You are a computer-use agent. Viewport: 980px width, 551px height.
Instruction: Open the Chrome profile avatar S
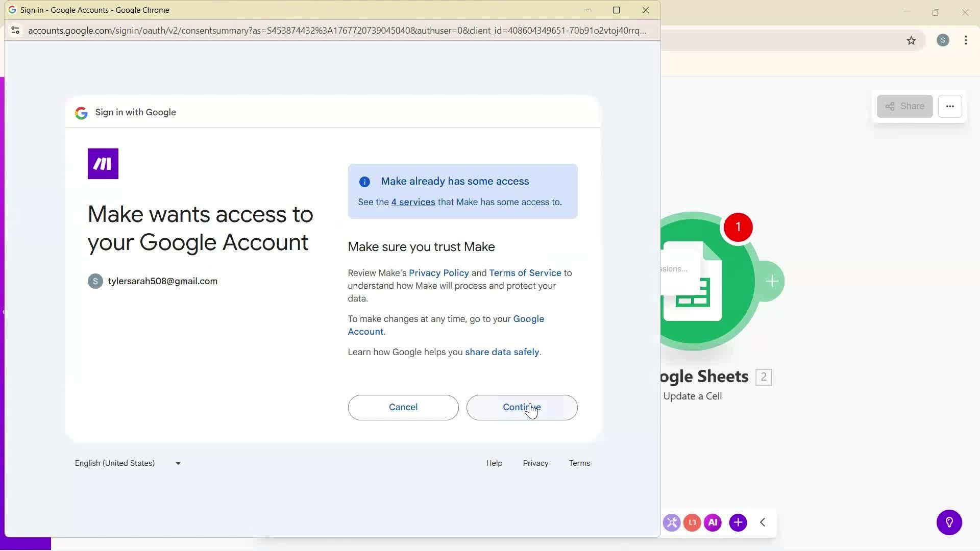(943, 40)
